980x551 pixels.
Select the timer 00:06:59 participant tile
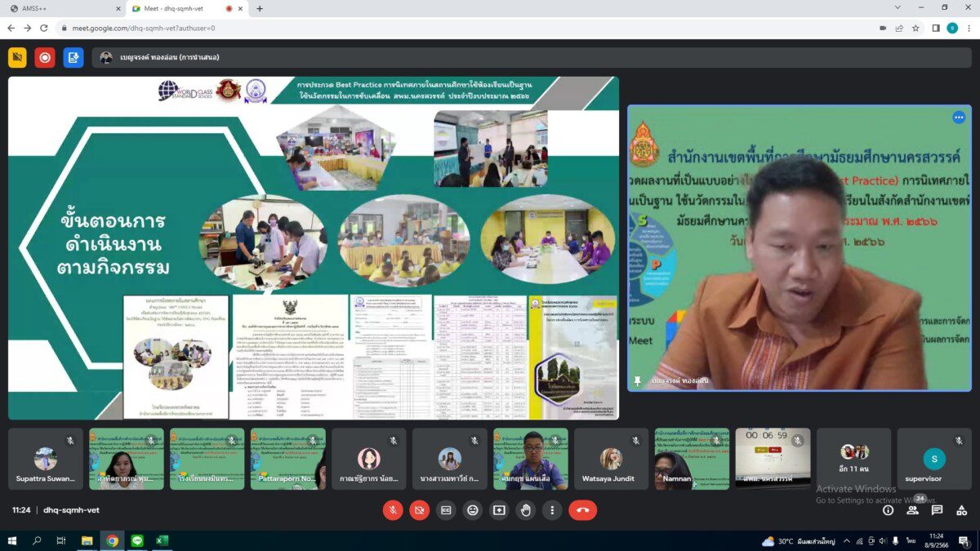pyautogui.click(x=773, y=459)
